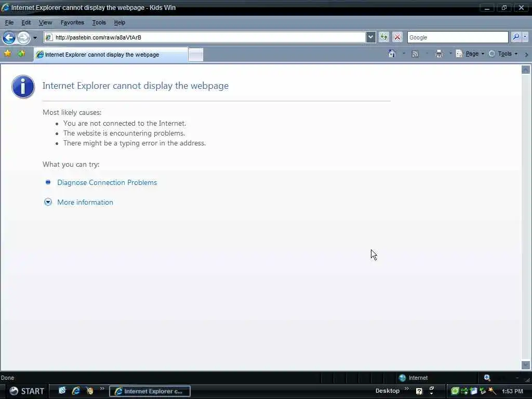Viewport: 532px width, 399px height.
Task: Click Internet Explorer taskbar button
Action: [x=150, y=391]
